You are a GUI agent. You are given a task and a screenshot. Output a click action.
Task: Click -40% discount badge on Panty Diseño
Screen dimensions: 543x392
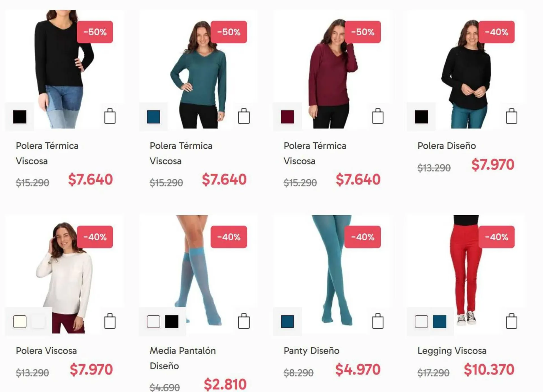[x=363, y=237]
